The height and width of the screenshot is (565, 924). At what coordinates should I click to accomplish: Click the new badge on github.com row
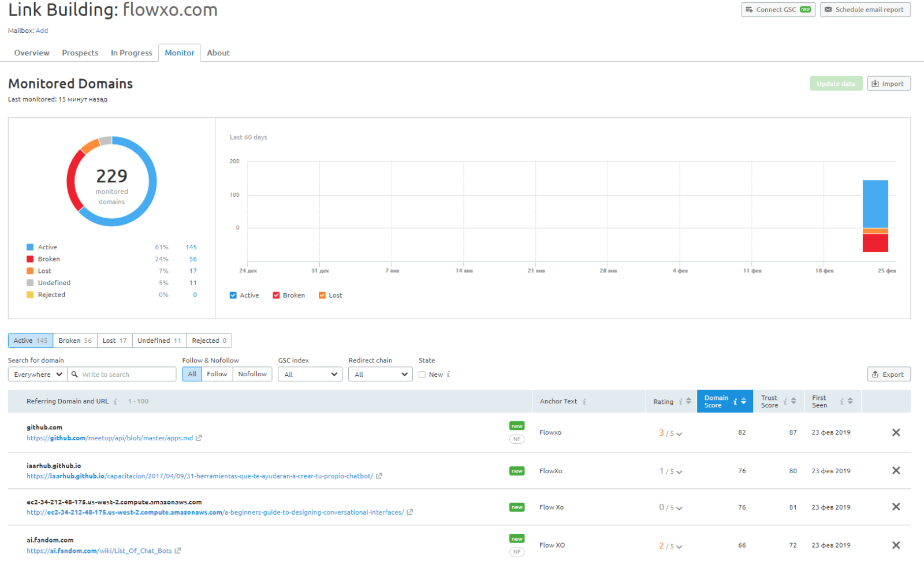click(517, 426)
